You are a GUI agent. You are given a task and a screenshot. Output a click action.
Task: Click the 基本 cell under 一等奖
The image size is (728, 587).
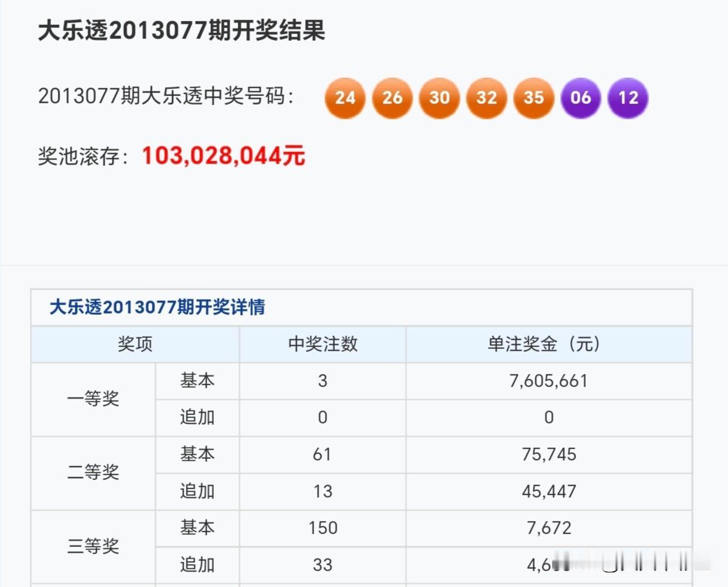point(197,381)
